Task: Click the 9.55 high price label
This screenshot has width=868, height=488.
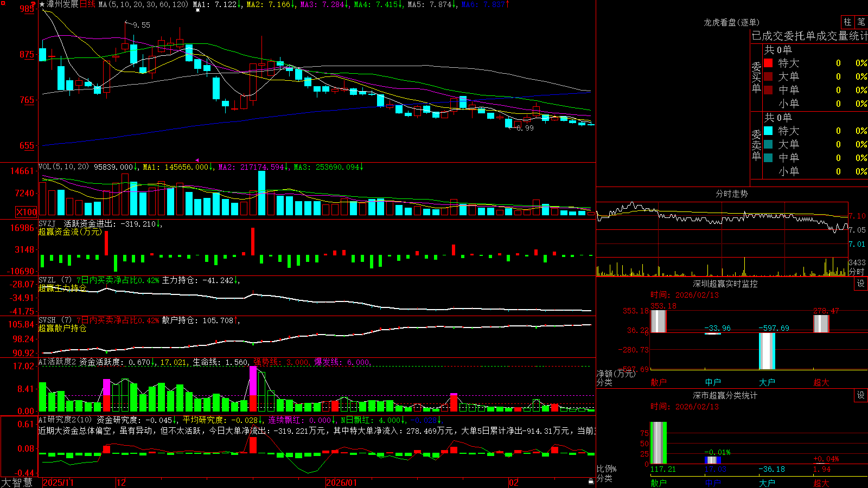Action: pyautogui.click(x=142, y=25)
